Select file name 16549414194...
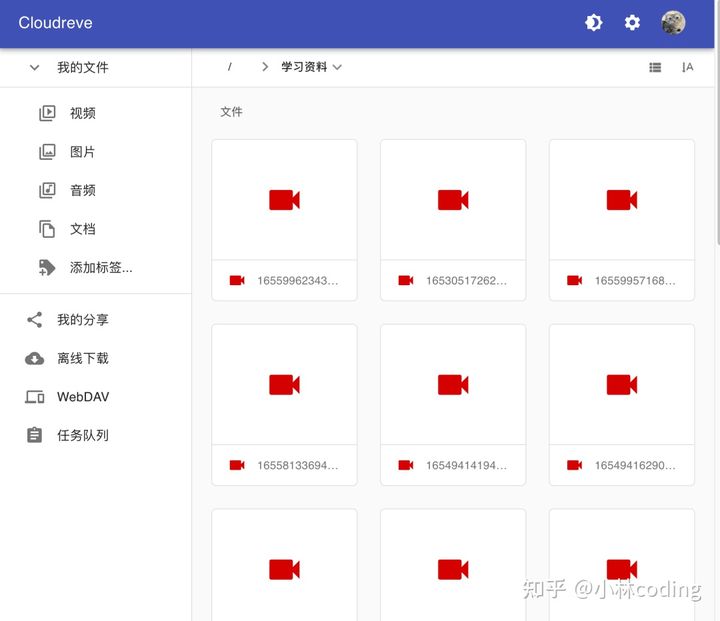Image resolution: width=720 pixels, height=621 pixels. [x=467, y=465]
